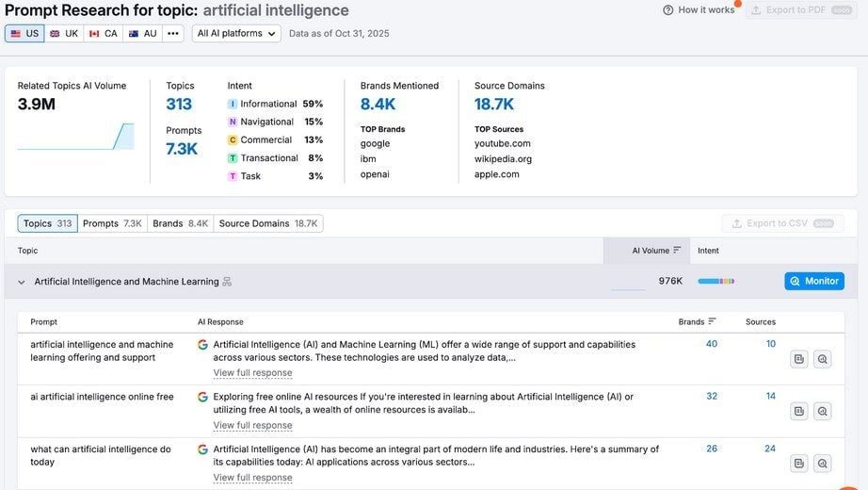Click Export to PDF button
Image resolution: width=868 pixels, height=490 pixels.
coord(801,10)
